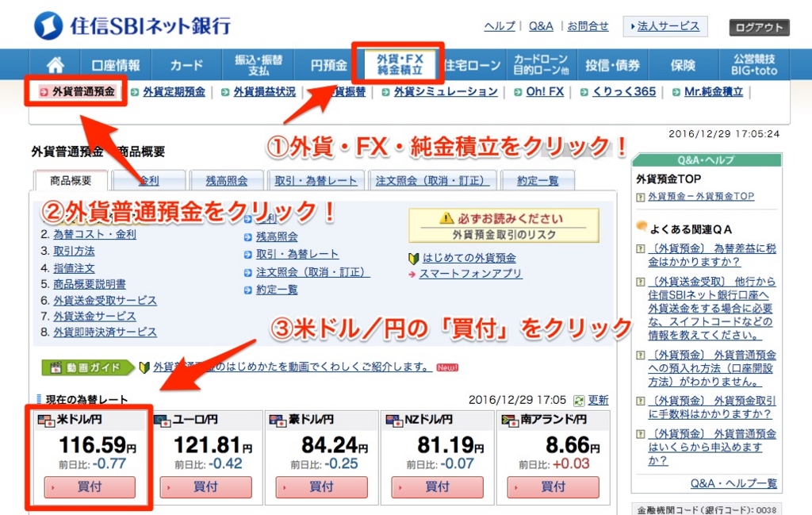
Task: Open the 外貨損益状況 link
Action: tap(265, 92)
